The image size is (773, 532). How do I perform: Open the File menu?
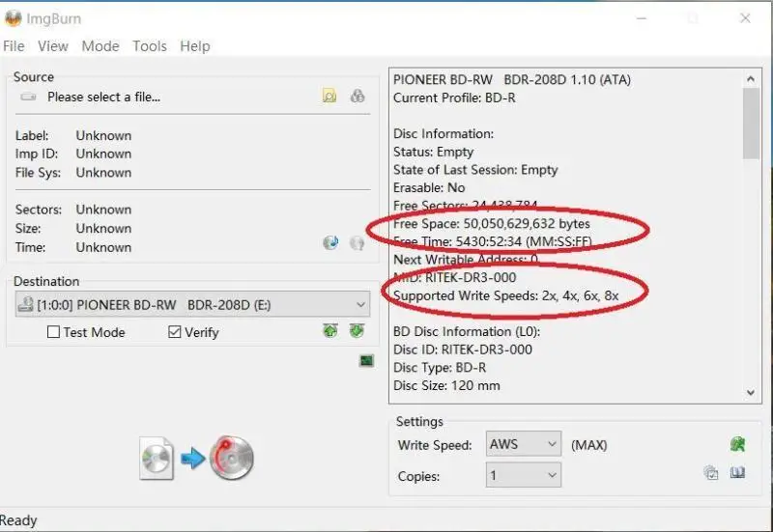coord(14,45)
